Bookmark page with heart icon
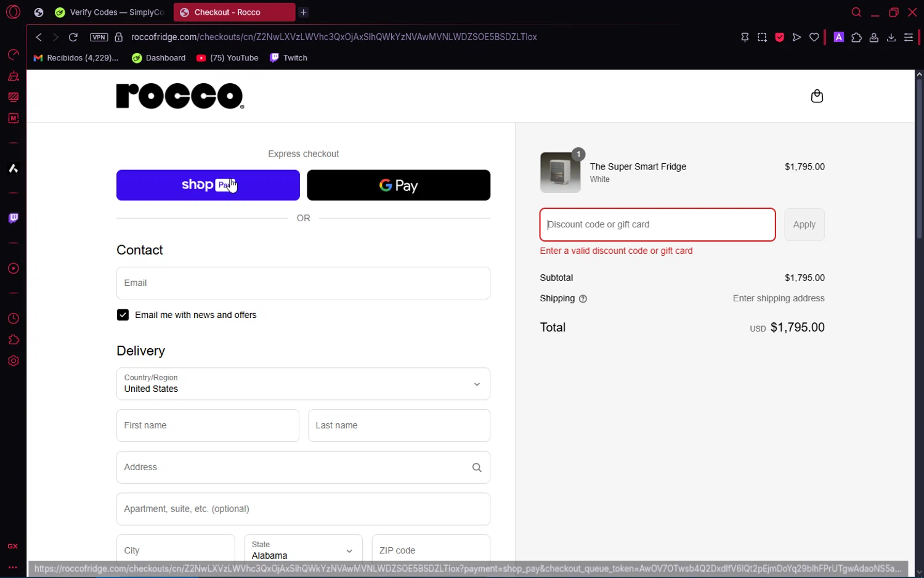 coord(814,38)
